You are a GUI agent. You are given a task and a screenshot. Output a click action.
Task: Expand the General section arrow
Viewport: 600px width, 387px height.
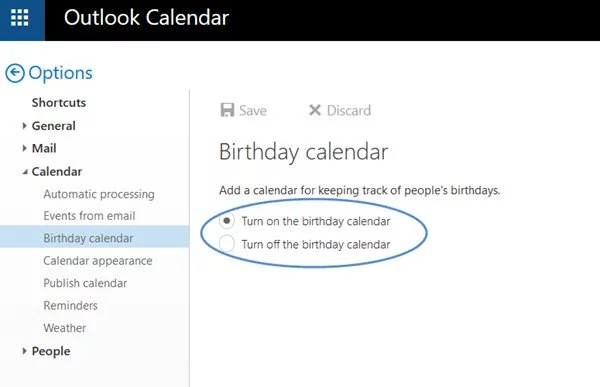tap(24, 126)
